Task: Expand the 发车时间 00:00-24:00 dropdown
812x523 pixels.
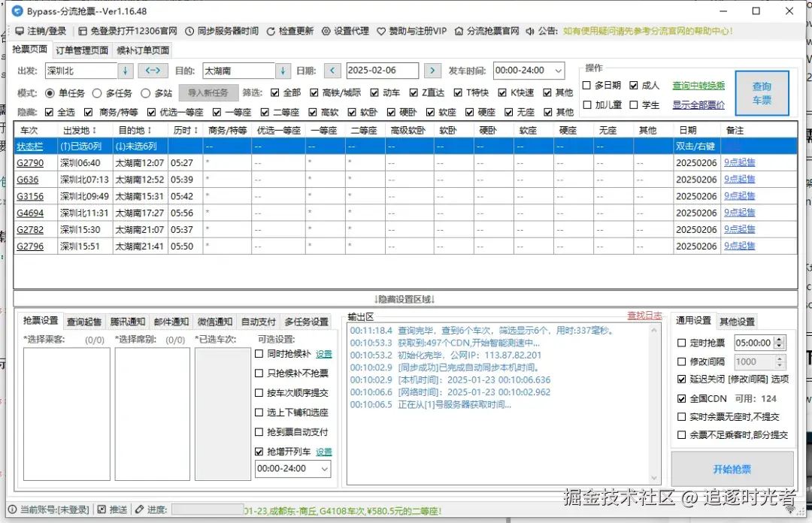Action: 558,71
